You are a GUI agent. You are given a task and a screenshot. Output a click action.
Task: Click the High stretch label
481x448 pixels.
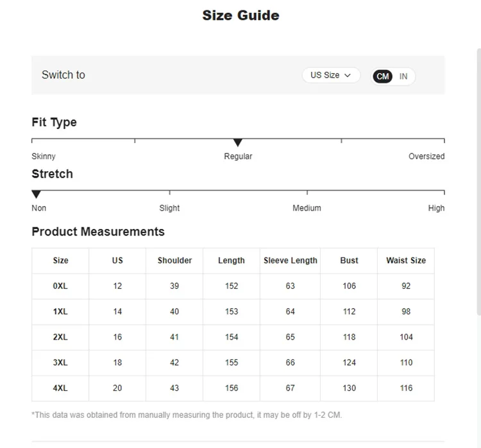point(436,208)
